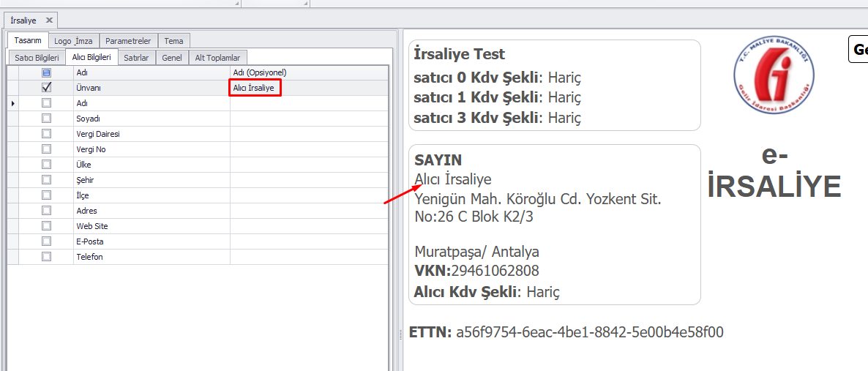Switch to the Genel sub-tab
The image size is (868, 371).
(173, 57)
